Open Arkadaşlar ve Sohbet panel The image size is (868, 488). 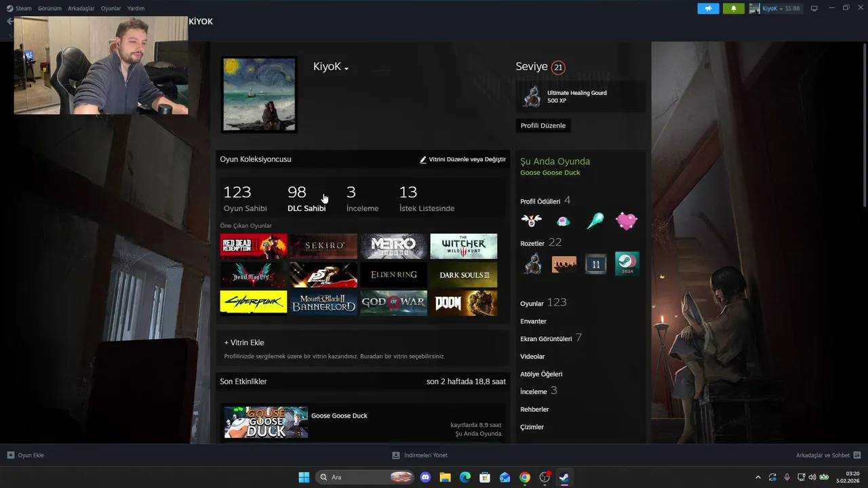(x=828, y=455)
